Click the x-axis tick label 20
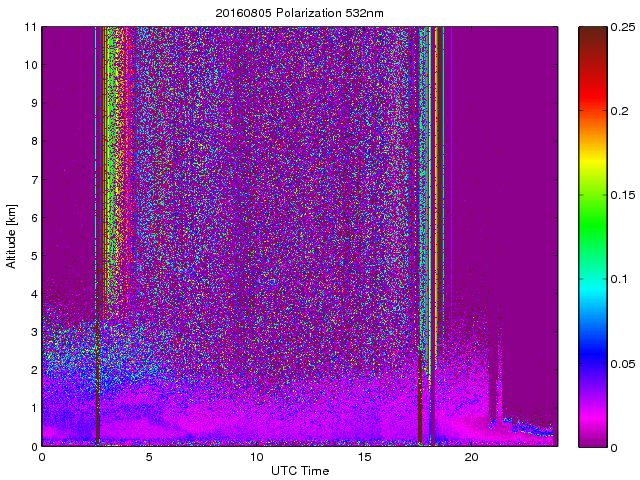This screenshot has width=640, height=480. [471, 457]
